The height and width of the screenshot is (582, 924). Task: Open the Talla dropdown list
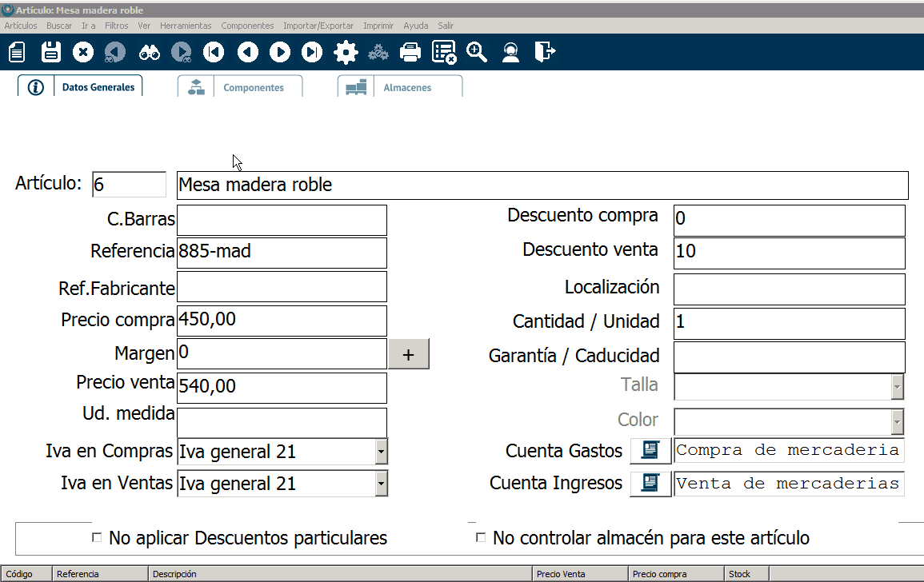(x=898, y=387)
